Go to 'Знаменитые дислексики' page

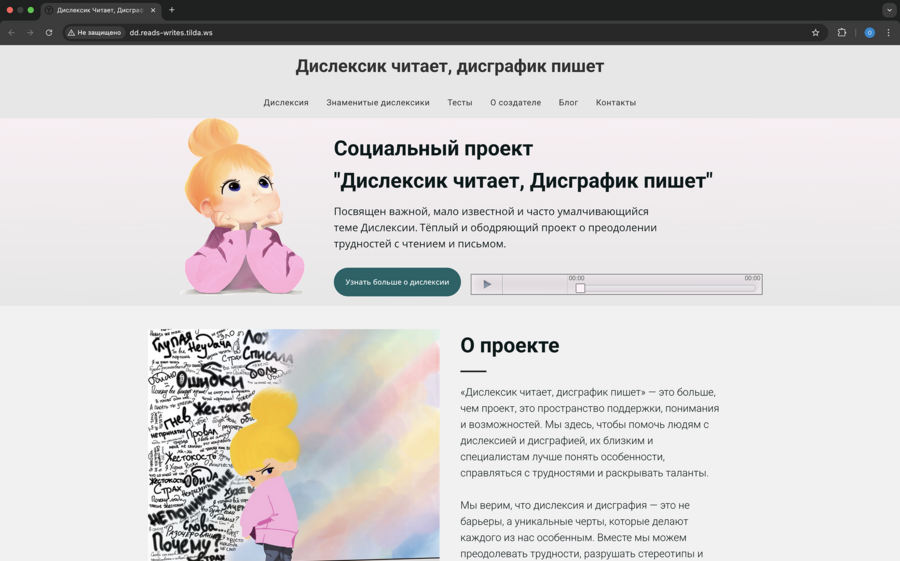pyautogui.click(x=378, y=102)
